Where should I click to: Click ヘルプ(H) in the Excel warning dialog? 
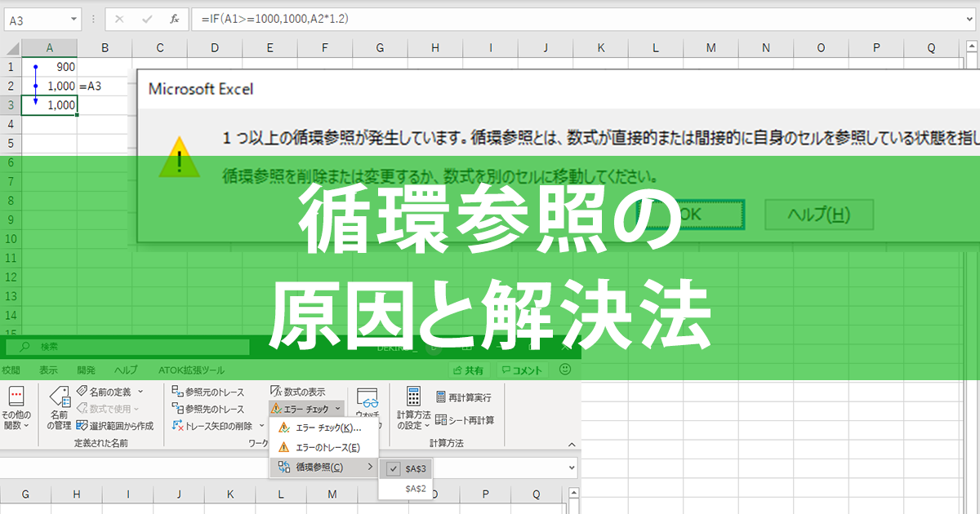(x=818, y=215)
